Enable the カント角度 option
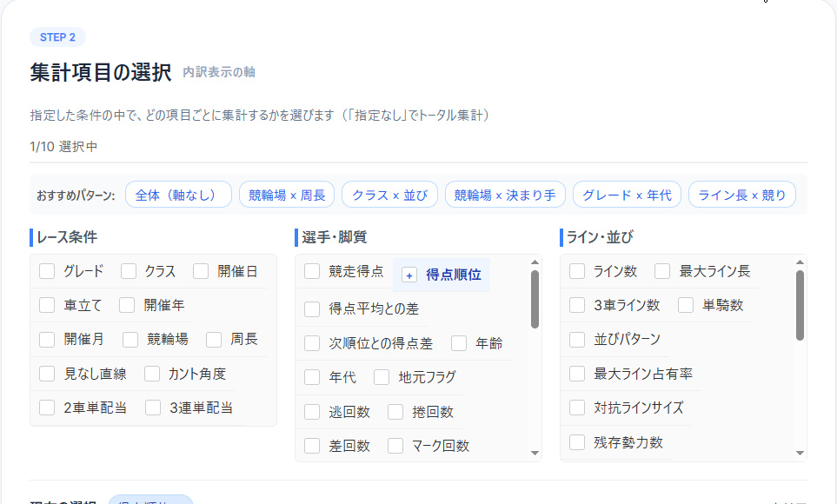 pos(151,373)
